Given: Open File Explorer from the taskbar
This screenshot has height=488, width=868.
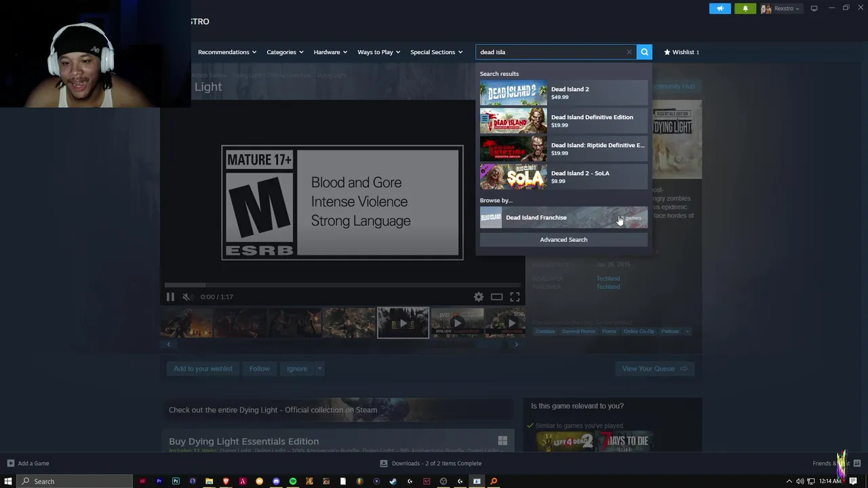Looking at the screenshot, I should click(x=209, y=481).
